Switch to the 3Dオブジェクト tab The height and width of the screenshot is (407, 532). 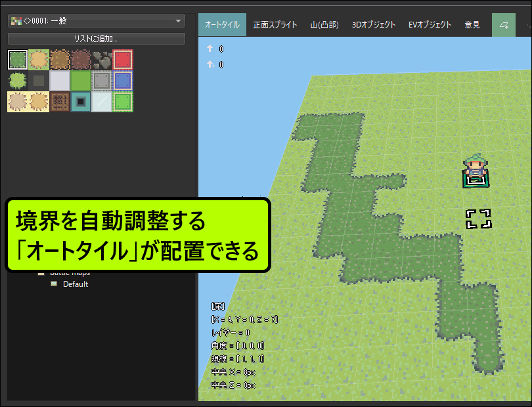tap(374, 25)
